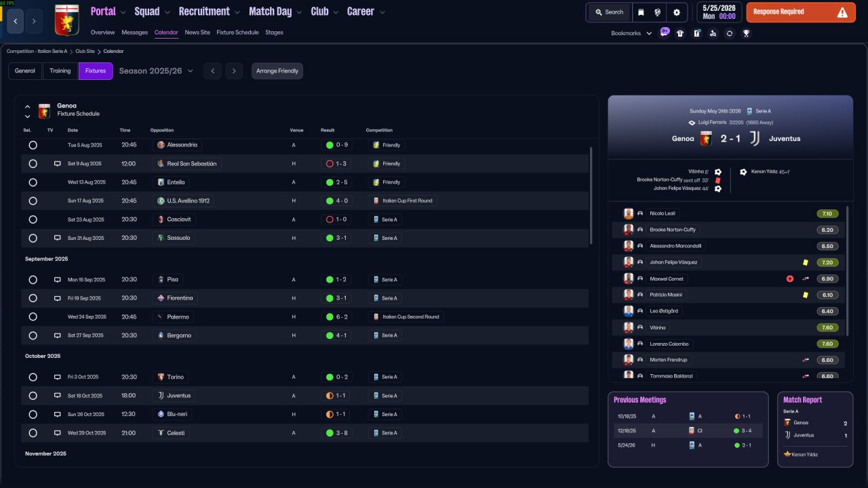Click the Response Required button
Image resolution: width=868 pixels, height=488 pixels.
801,12
